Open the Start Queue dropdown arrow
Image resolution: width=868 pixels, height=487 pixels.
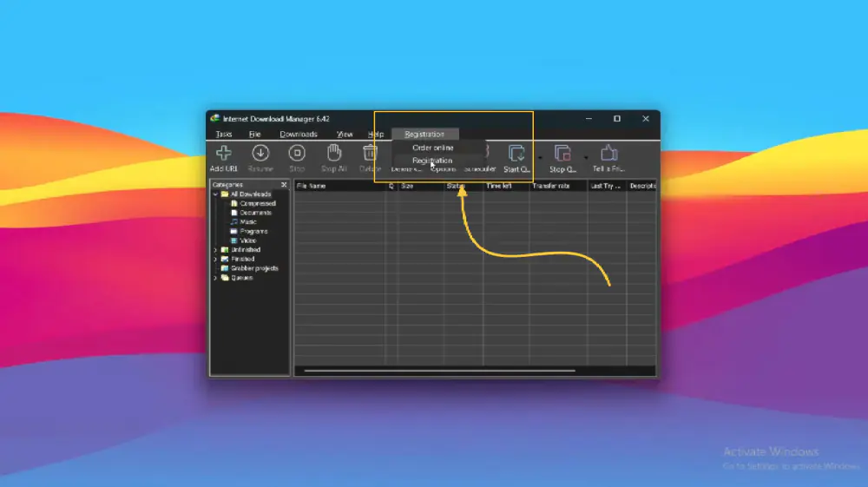(x=540, y=158)
